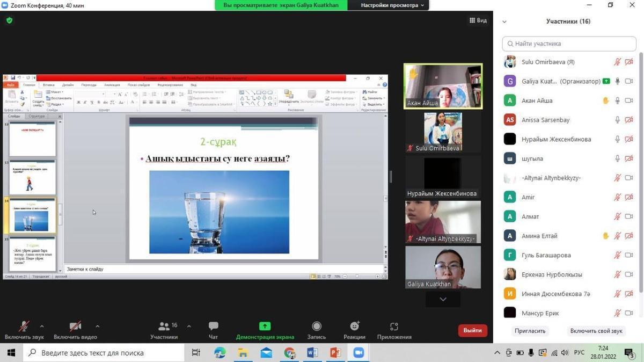Viewport: 644px width, 362px height.
Task: Click the green Share Screen icon
Action: point(265,327)
